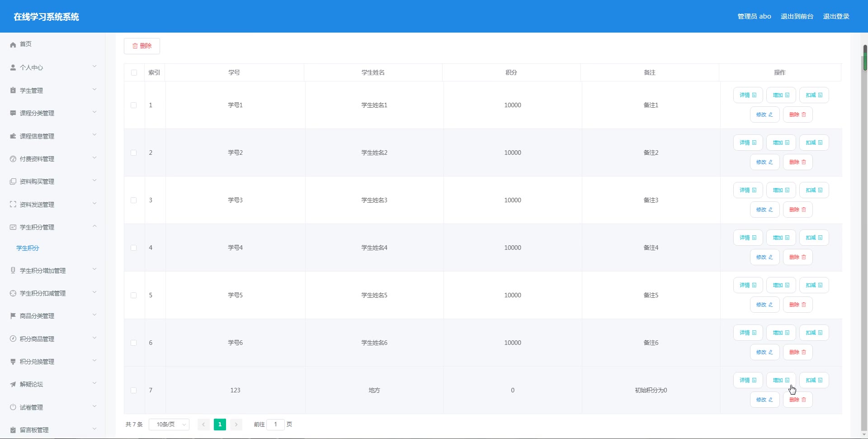Click the 学生管理 sidebar icon

click(13, 91)
